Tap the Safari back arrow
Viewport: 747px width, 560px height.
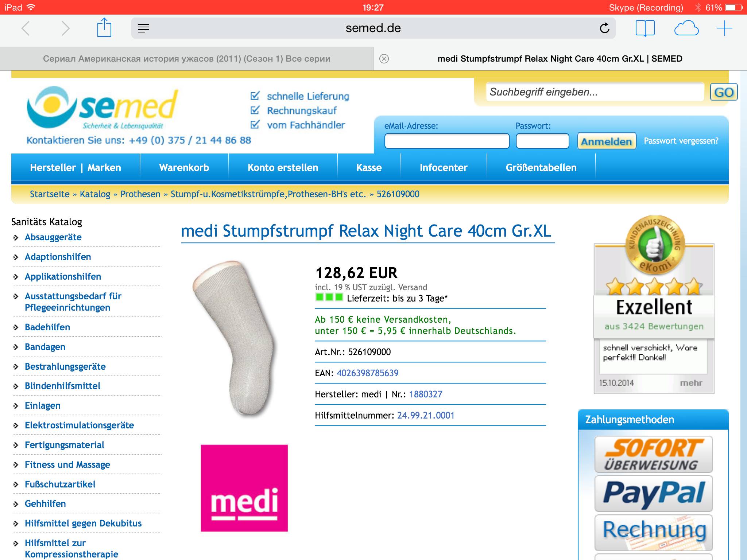pyautogui.click(x=25, y=28)
